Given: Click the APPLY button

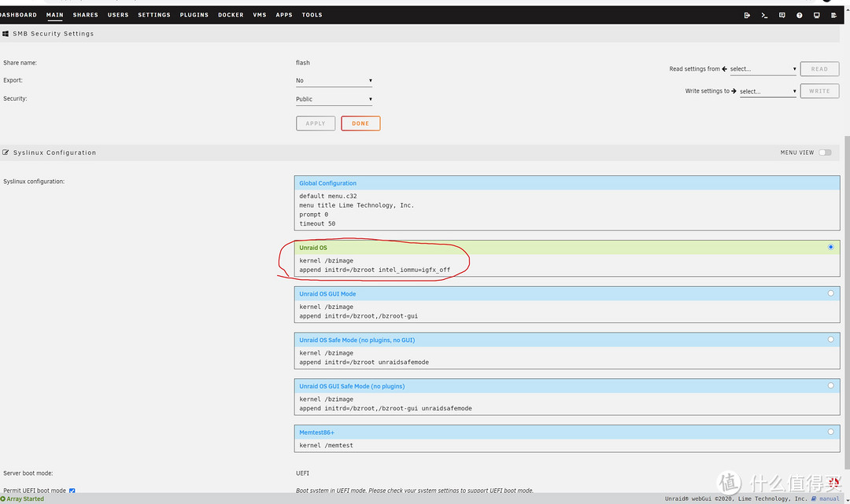Looking at the screenshot, I should pyautogui.click(x=316, y=123).
